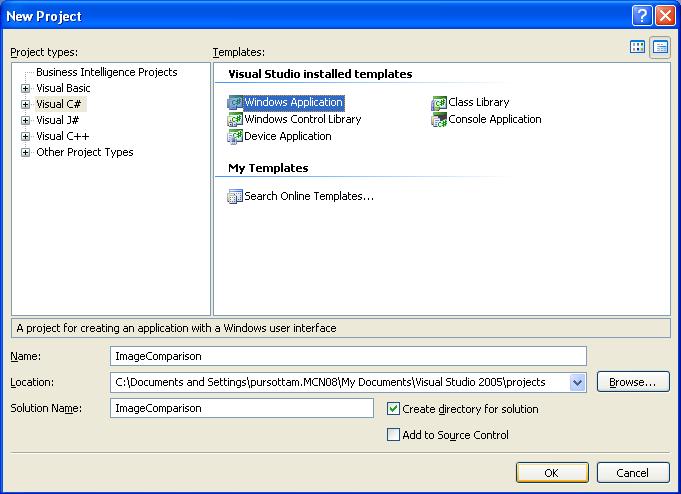Toggle Create directory for solution checkbox
Viewport: 681px width, 494px height.
(393, 408)
